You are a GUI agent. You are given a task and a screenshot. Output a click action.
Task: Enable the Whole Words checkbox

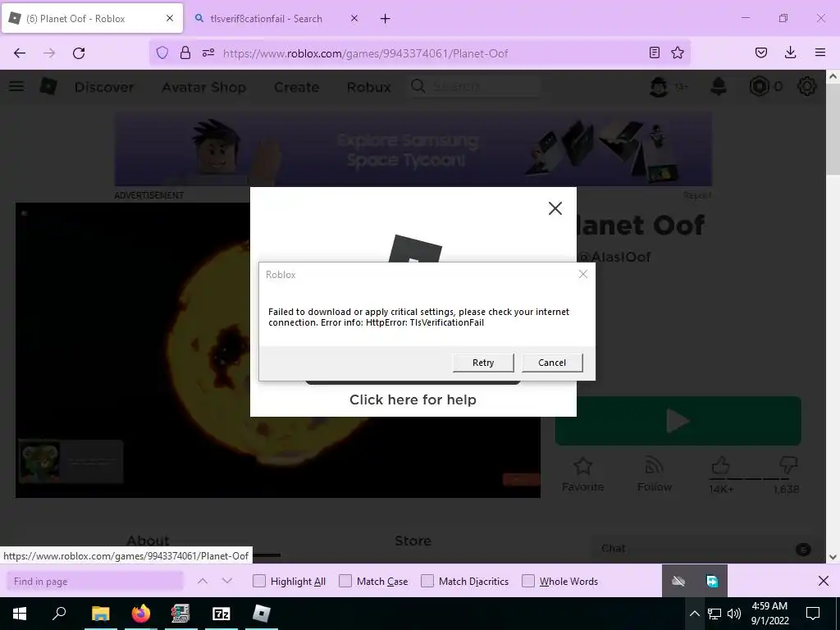[x=528, y=582]
